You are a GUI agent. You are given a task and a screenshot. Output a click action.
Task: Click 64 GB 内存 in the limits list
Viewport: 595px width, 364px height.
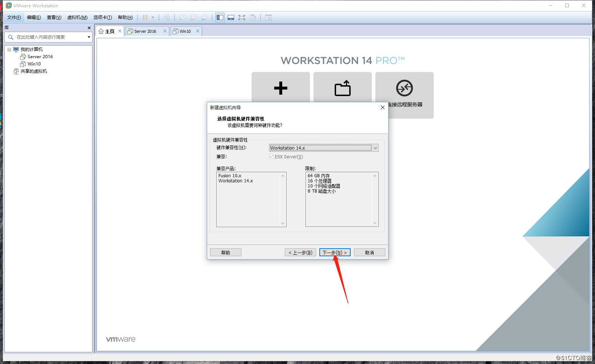[319, 176]
